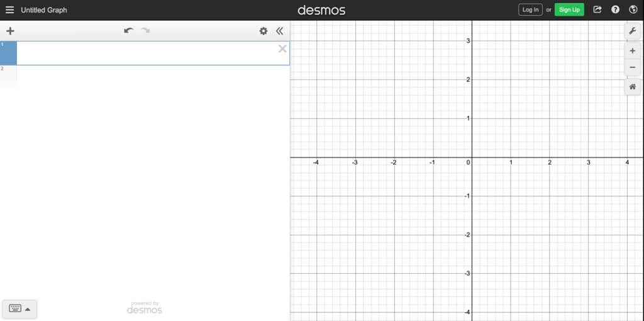Click the redo arrow
This screenshot has width=644, height=321.
click(x=146, y=31)
